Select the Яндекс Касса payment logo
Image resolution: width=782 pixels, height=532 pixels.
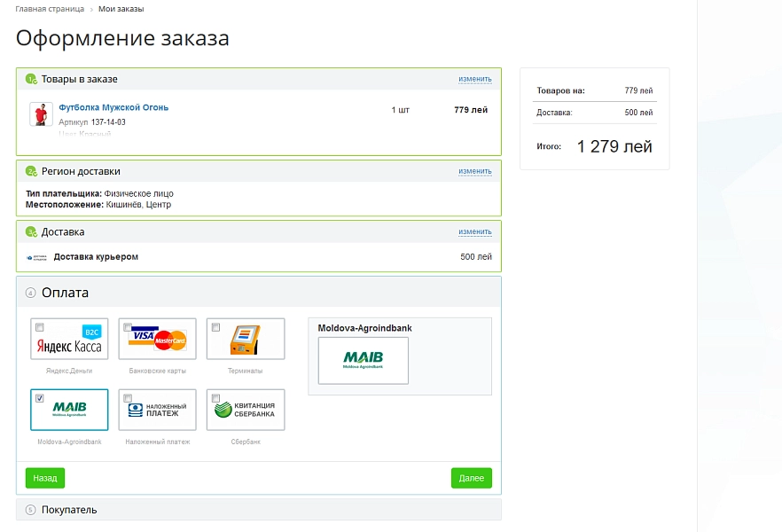tap(69, 339)
